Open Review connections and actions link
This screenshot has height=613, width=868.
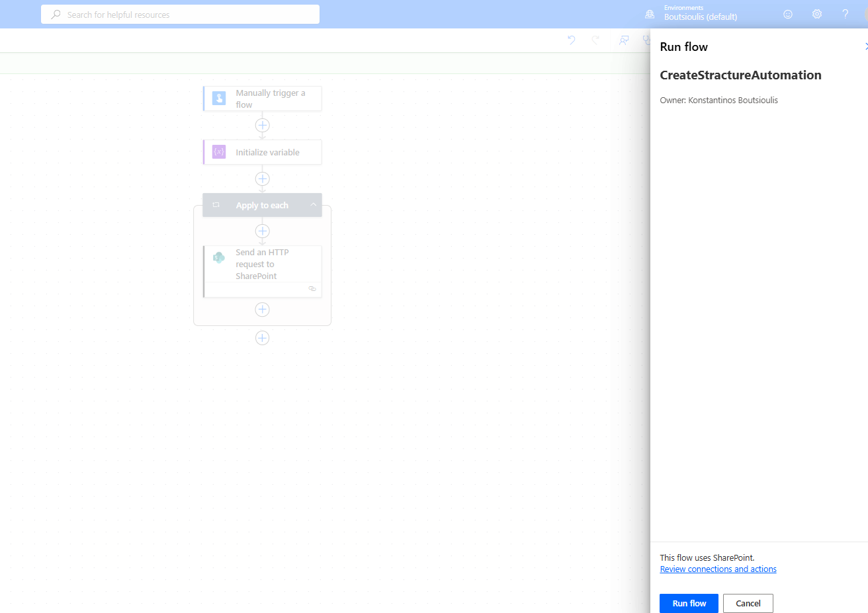point(718,569)
